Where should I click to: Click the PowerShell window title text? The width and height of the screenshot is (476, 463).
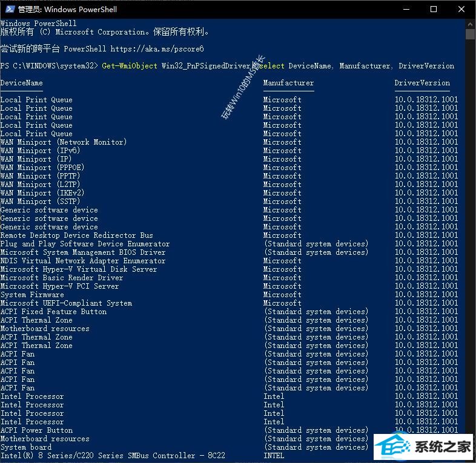coord(67,10)
